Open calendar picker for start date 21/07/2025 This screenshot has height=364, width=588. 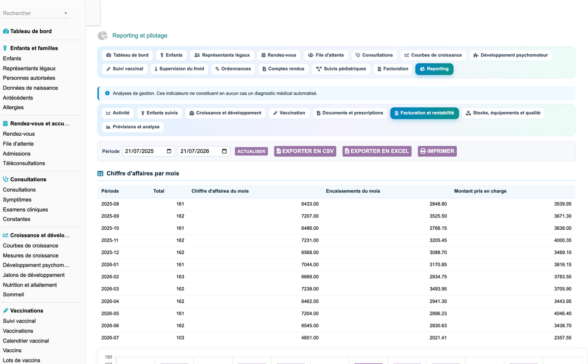(170, 151)
